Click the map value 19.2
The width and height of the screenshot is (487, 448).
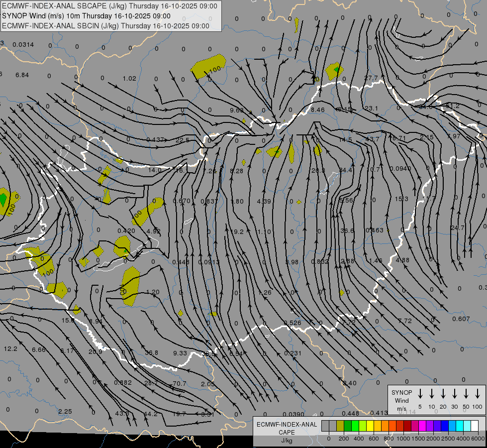point(237,231)
